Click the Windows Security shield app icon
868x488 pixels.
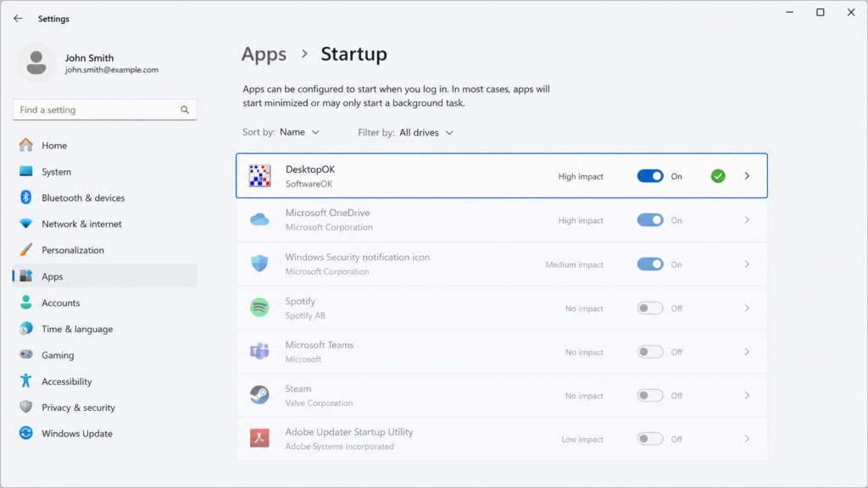click(259, 263)
